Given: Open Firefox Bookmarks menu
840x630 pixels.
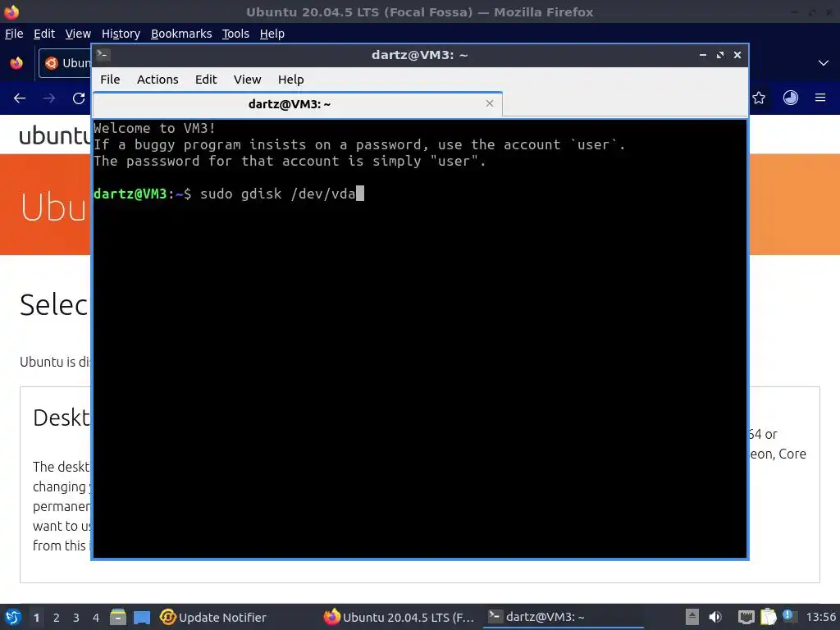Looking at the screenshot, I should point(181,34).
